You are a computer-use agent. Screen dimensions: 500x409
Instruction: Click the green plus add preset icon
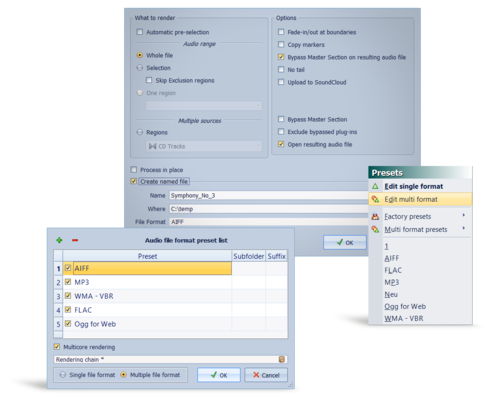[x=59, y=240]
